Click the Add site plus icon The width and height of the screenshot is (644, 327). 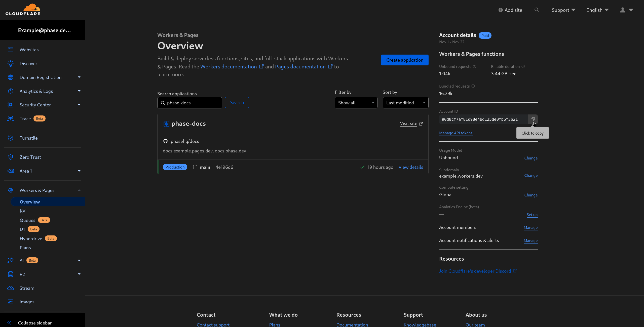[501, 10]
